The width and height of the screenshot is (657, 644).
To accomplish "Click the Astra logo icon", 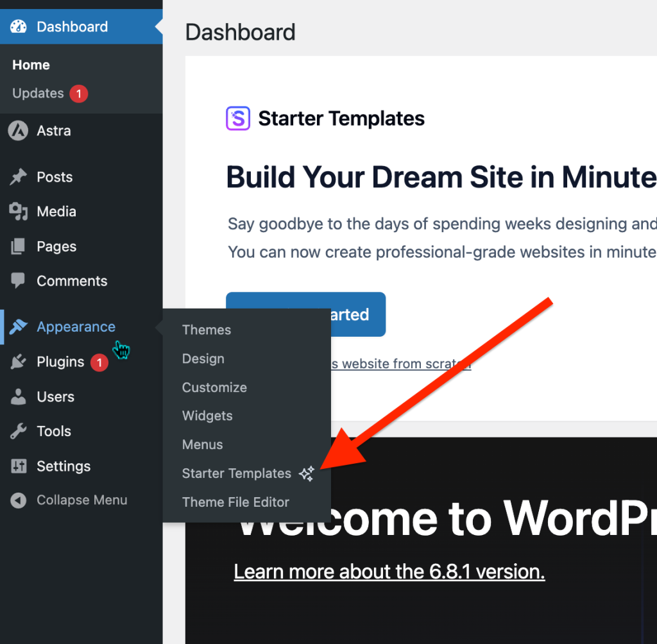I will tap(18, 131).
